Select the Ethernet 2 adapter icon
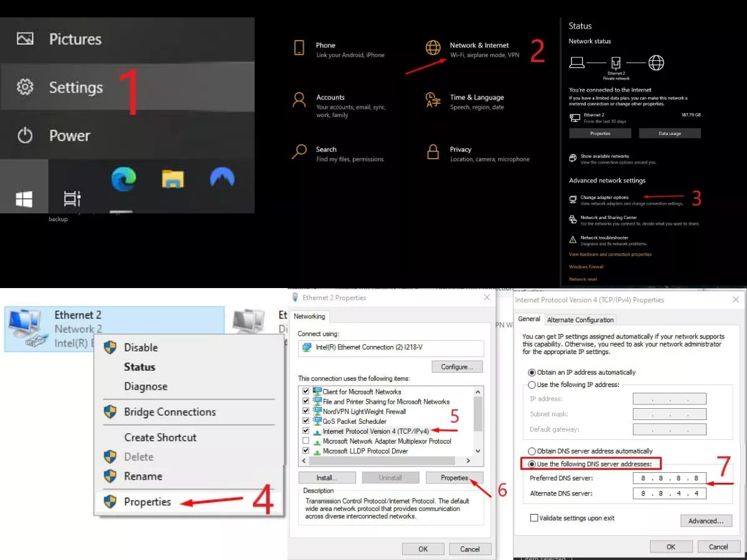 coord(27,327)
